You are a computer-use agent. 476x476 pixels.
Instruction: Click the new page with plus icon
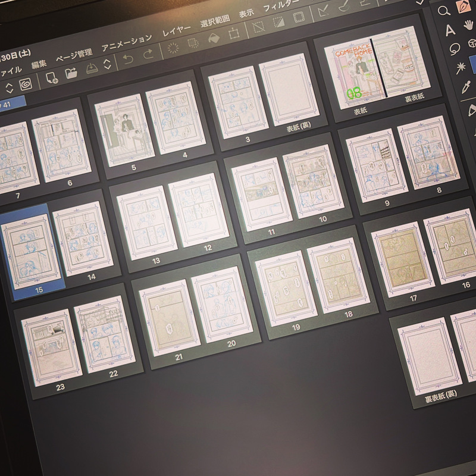click(x=52, y=78)
